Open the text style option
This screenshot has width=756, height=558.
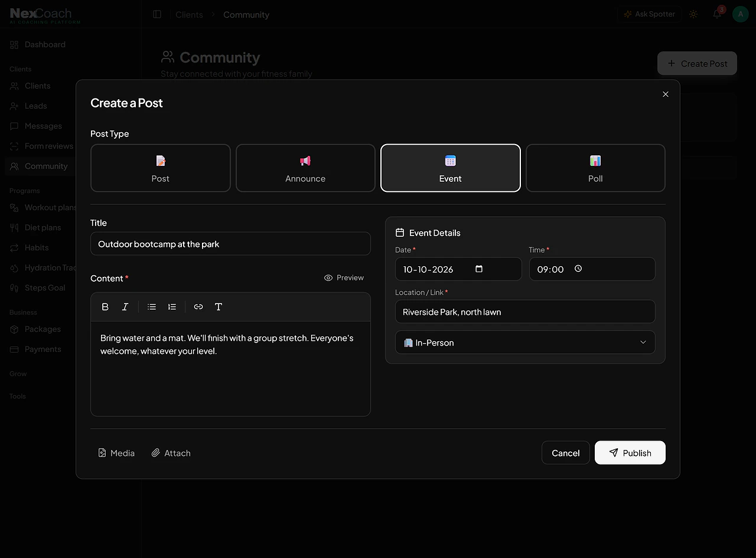(x=219, y=307)
